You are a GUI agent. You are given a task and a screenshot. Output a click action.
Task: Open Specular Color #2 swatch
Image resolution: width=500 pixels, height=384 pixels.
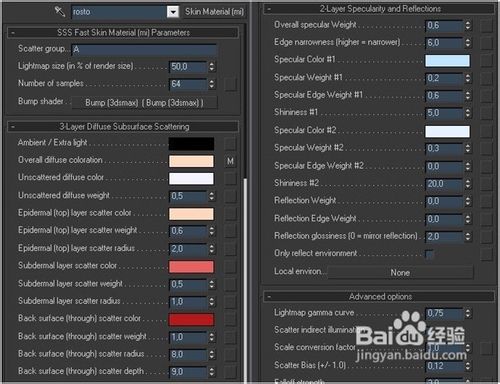click(447, 131)
